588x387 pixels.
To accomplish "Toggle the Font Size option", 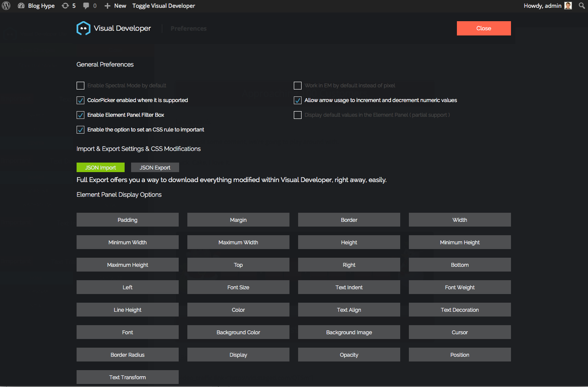I will coord(238,287).
